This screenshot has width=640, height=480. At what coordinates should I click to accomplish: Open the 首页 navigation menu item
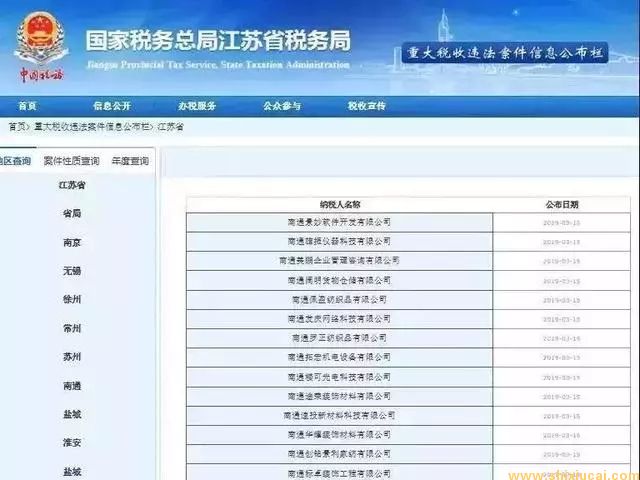[x=27, y=106]
